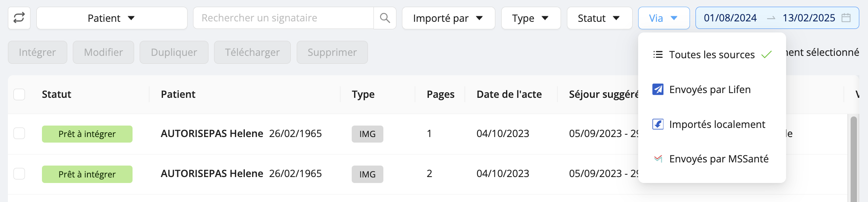Viewport: 868px width, 202px height.
Task: Click AUTORISEPAS Helene in the 2-page row
Action: pyautogui.click(x=212, y=173)
